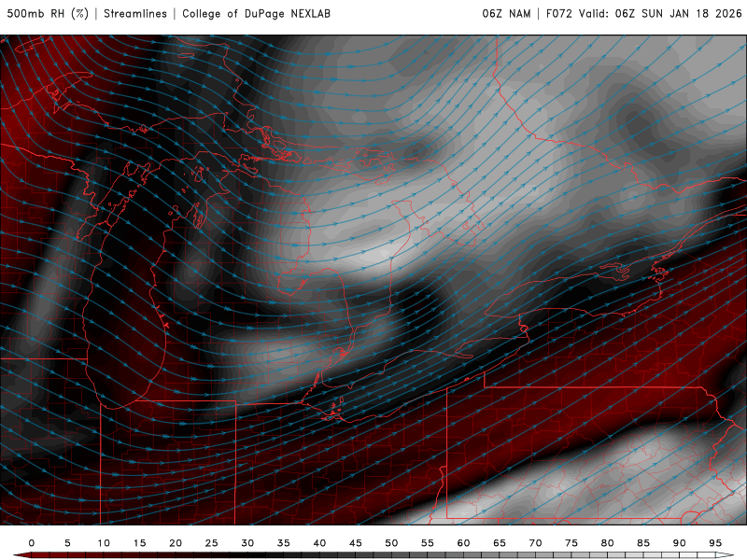Click the '50' color scale label
747x560 pixels.
click(391, 543)
